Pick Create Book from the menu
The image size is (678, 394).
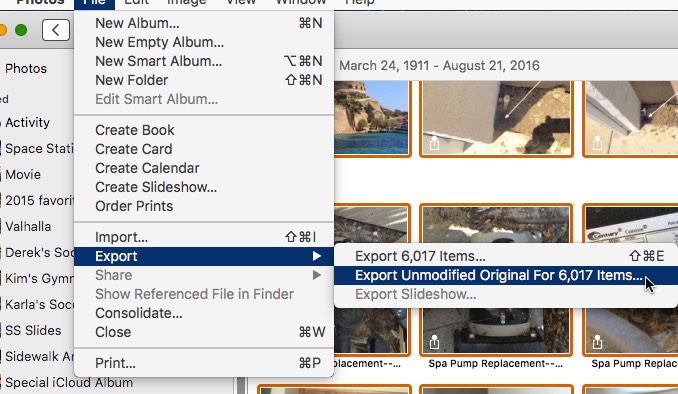coord(204,130)
